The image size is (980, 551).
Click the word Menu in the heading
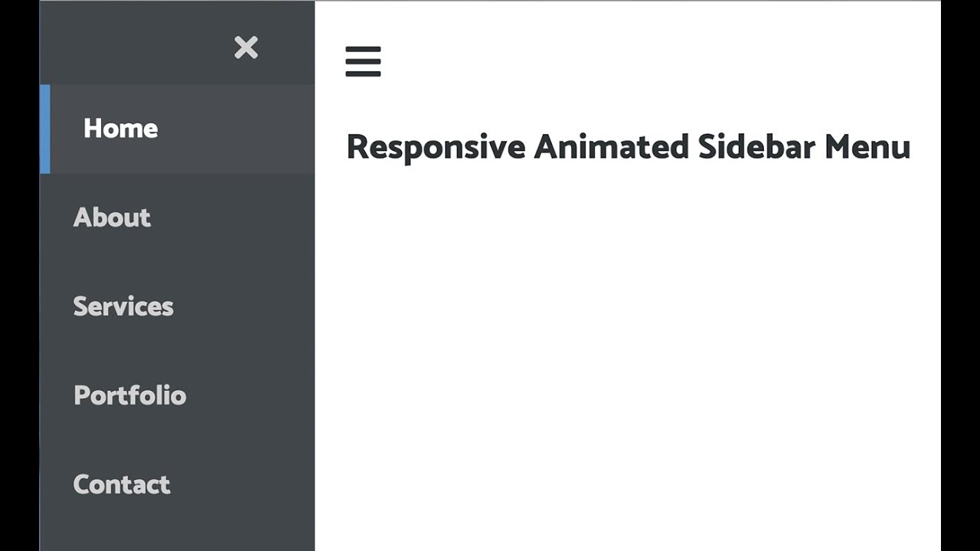pyautogui.click(x=867, y=147)
